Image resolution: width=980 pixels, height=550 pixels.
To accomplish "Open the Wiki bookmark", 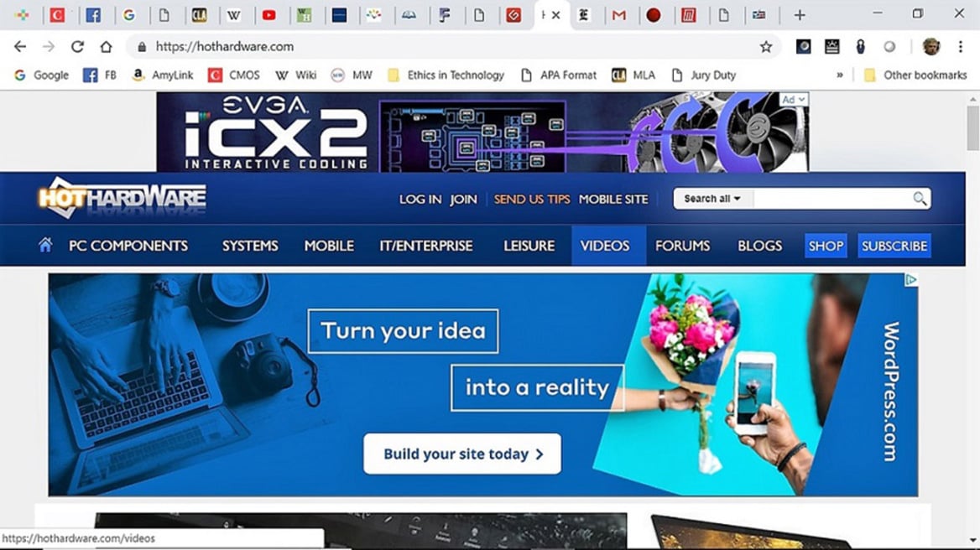I will pos(295,75).
